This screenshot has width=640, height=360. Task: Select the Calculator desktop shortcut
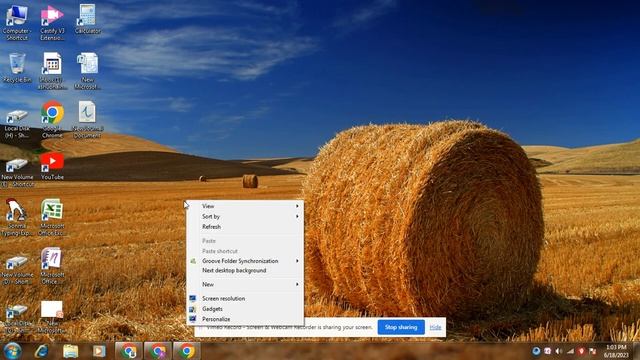[87, 19]
